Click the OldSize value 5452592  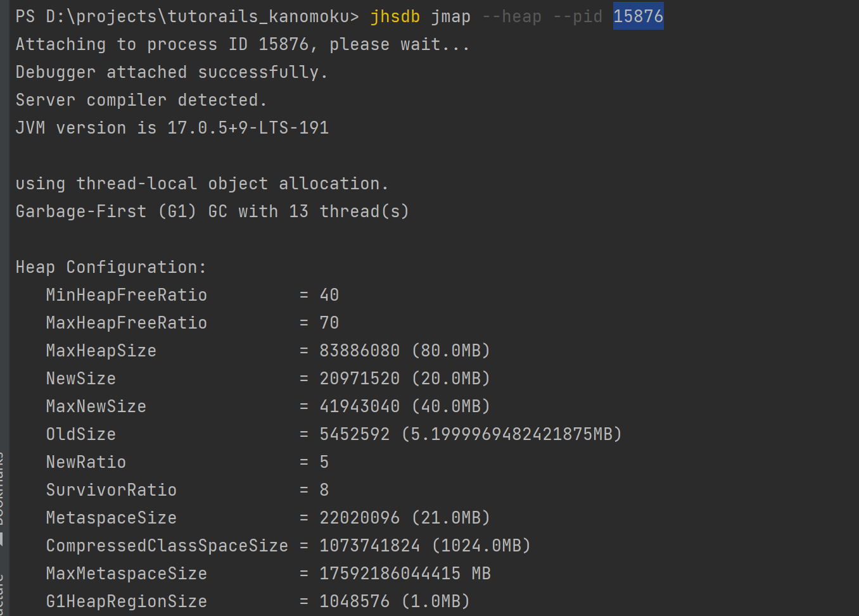pos(355,434)
